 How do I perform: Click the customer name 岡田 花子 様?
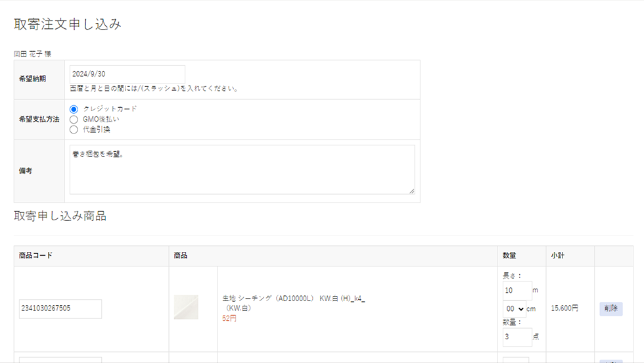tap(33, 54)
